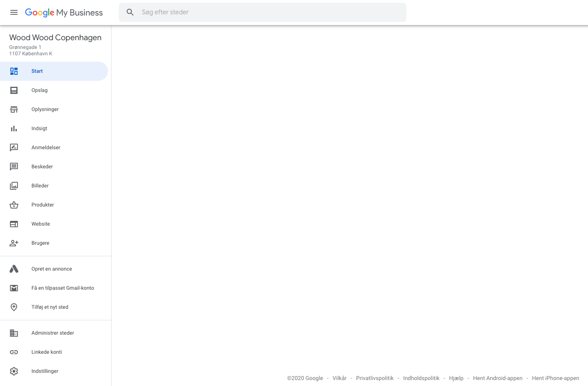Click the Administrer steder building icon
Viewport: 588px width, 386px height.
[14, 333]
